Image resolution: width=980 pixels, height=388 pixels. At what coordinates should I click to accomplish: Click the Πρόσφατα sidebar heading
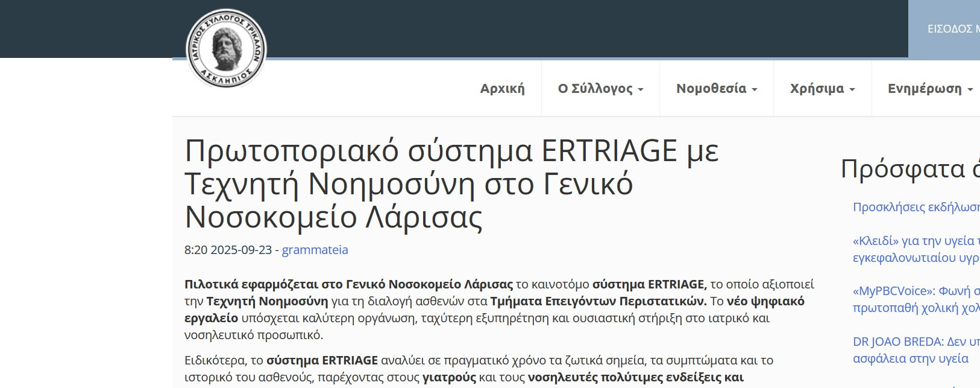point(909,169)
